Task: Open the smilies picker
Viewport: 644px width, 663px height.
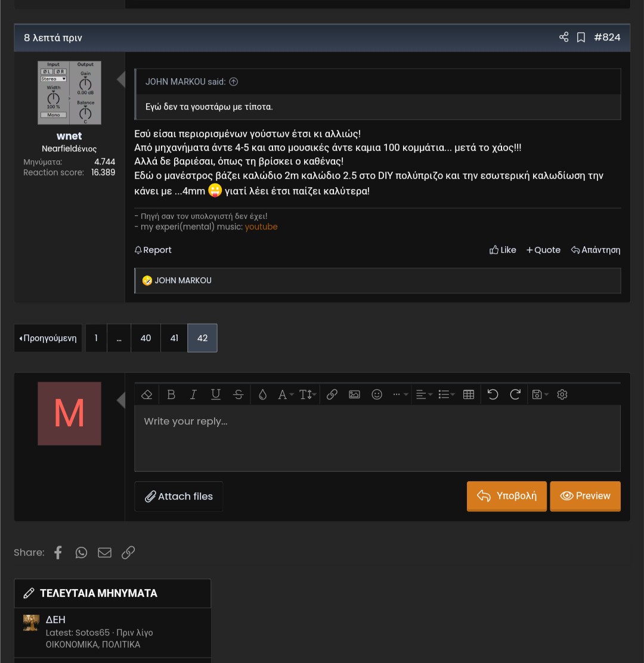Action: (377, 395)
